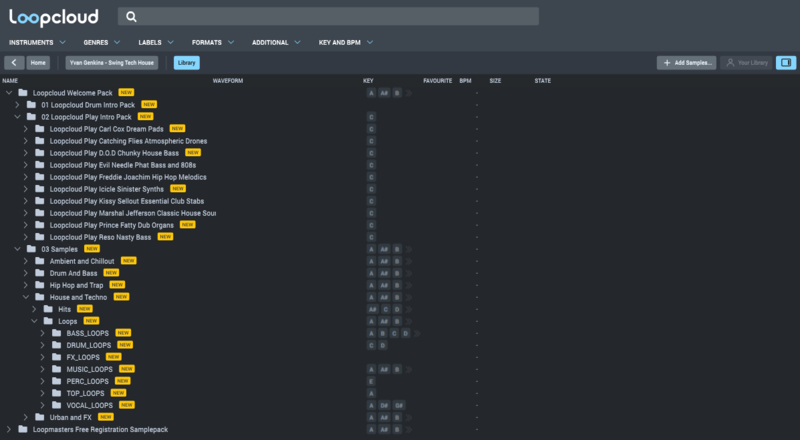Click the back arrow button
800x440 pixels.
click(14, 63)
